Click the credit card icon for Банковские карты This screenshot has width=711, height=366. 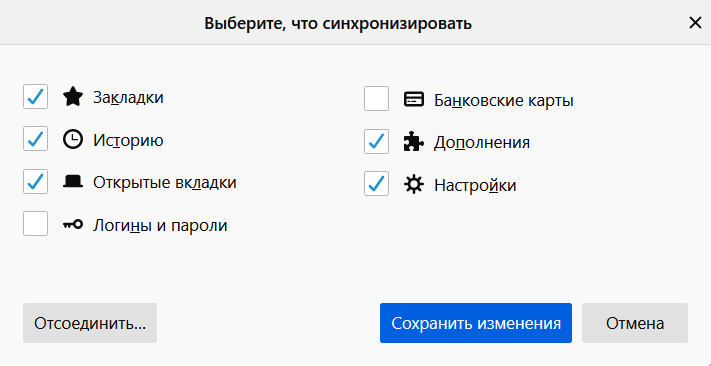[414, 99]
